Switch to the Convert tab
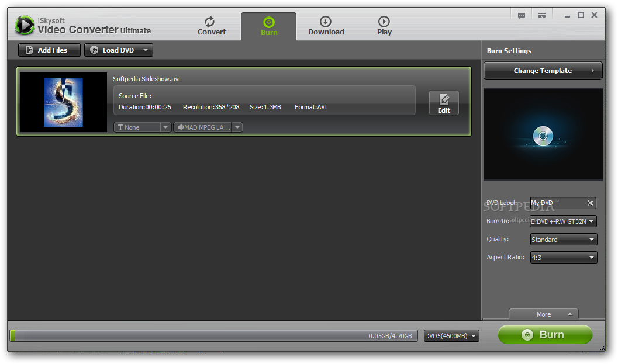This screenshot has height=364, width=618. pos(212,26)
